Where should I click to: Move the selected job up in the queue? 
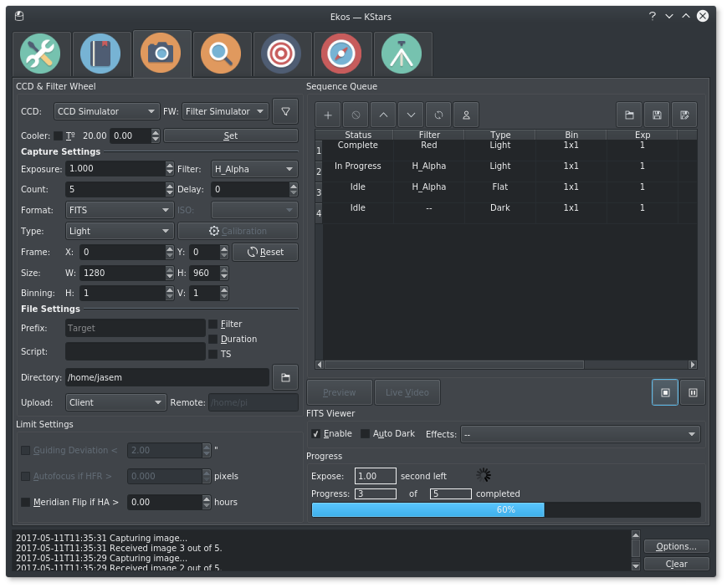tap(382, 115)
